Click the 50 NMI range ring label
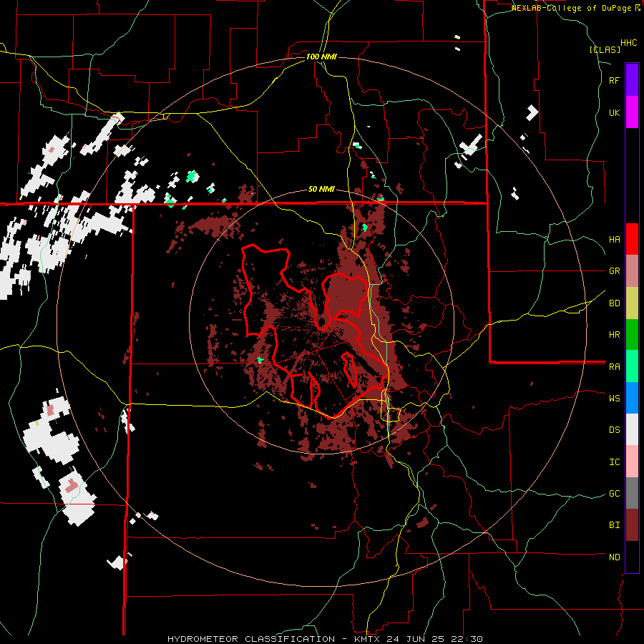The image size is (644, 644). coord(321,189)
